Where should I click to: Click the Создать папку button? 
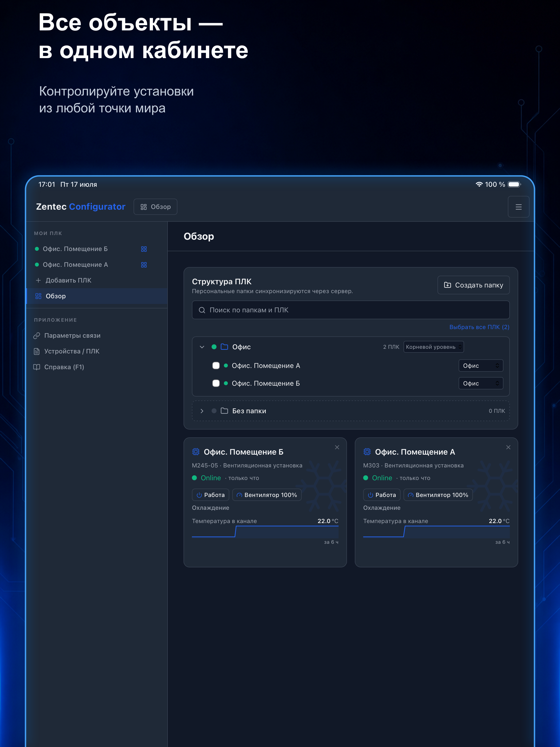pyautogui.click(x=473, y=285)
